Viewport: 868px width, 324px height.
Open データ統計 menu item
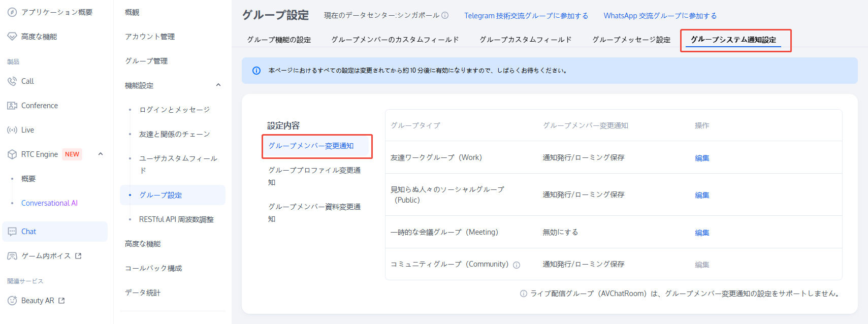143,293
